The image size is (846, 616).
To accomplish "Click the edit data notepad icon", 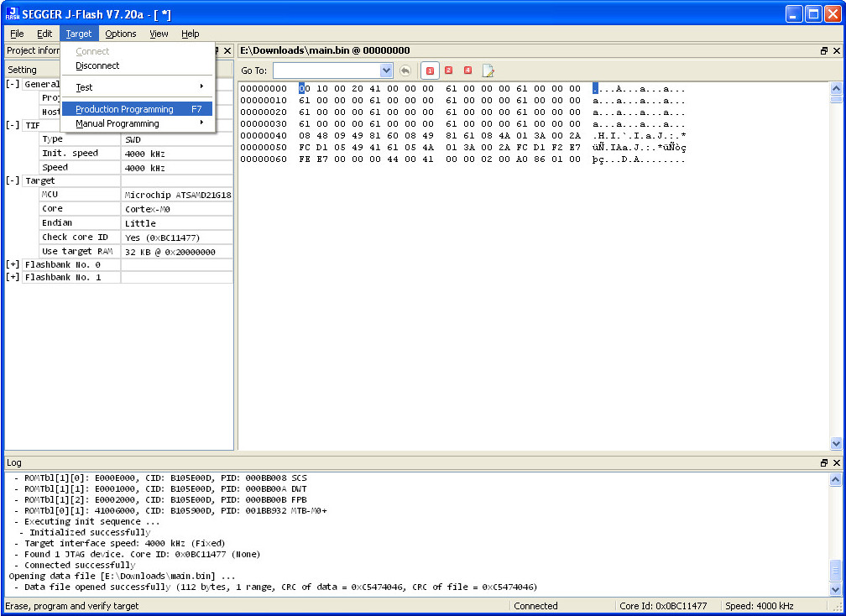I will (x=488, y=70).
